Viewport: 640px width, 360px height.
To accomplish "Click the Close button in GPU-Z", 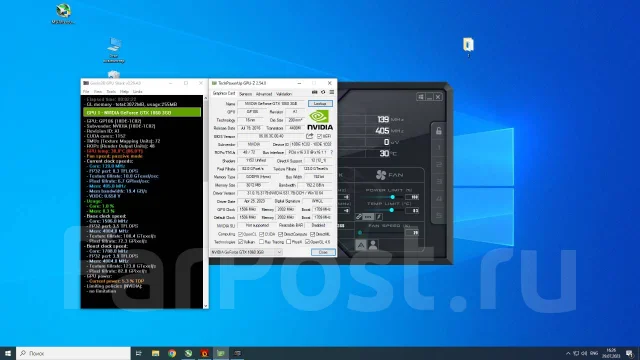I will [x=323, y=252].
